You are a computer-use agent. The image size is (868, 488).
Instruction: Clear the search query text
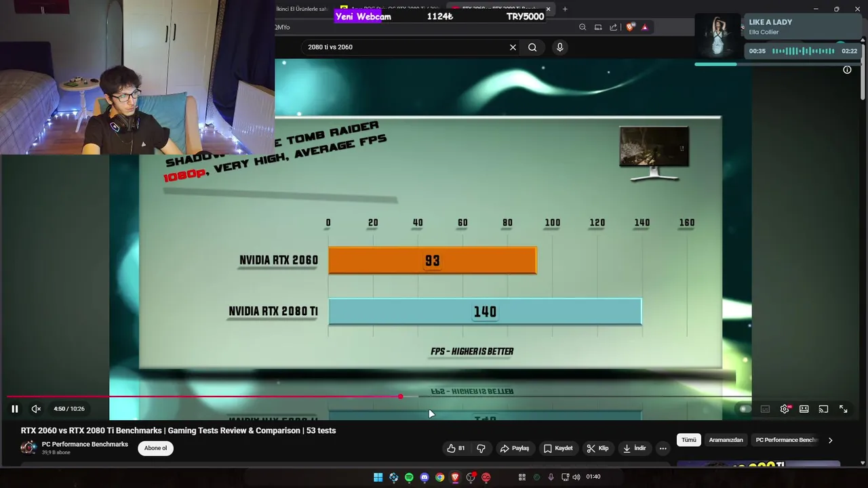(513, 47)
